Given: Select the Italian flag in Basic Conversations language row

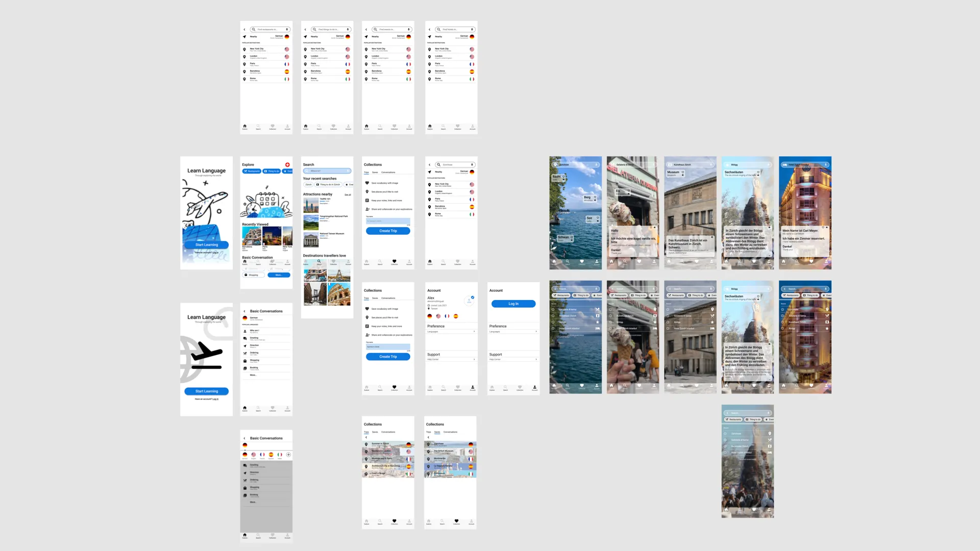Looking at the screenshot, I should pos(280,455).
